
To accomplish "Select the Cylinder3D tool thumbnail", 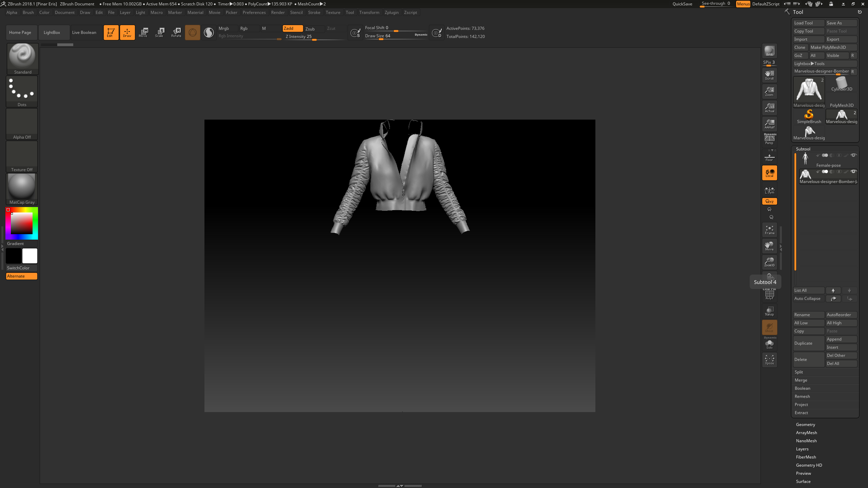I will click(842, 84).
